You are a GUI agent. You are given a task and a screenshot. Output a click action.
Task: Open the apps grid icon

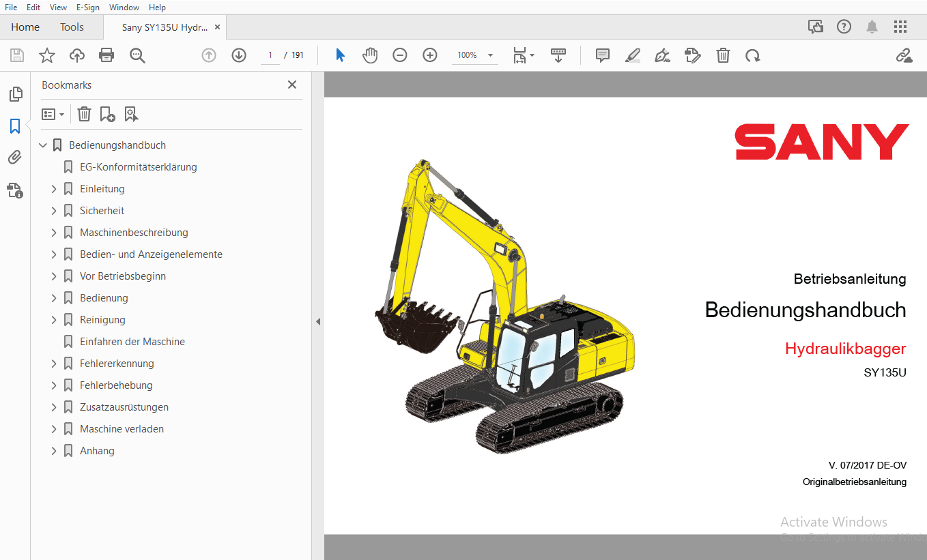point(900,27)
